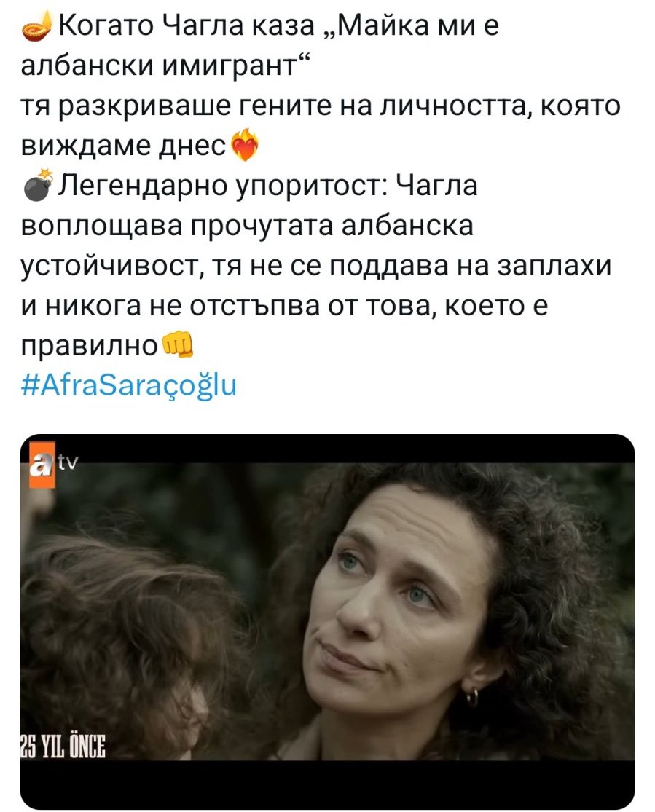Click the gold hoop earring in the video
Image resolution: width=655 pixels, height=812 pixels.
472,697
